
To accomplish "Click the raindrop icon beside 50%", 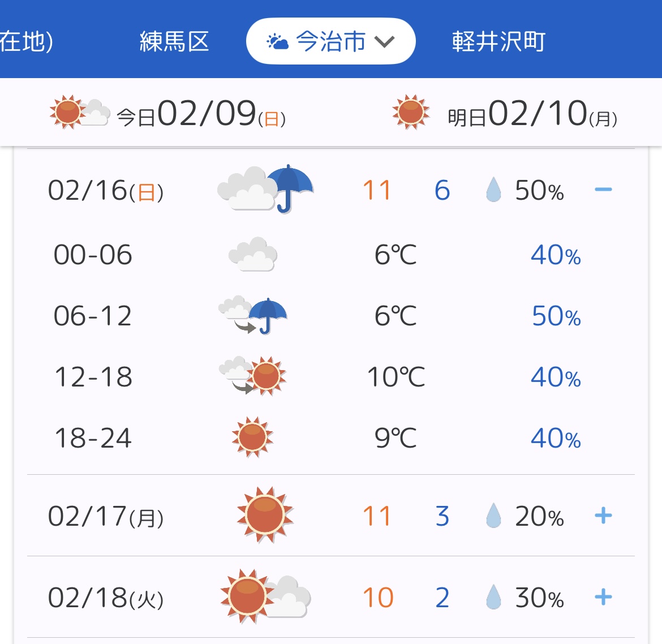I will 493,190.
